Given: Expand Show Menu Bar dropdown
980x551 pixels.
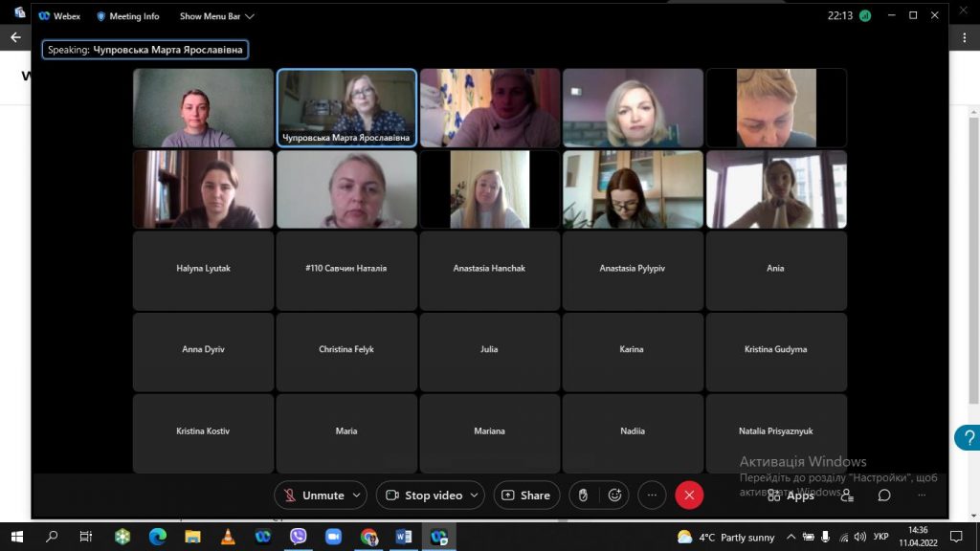Looking at the screenshot, I should pos(217,16).
